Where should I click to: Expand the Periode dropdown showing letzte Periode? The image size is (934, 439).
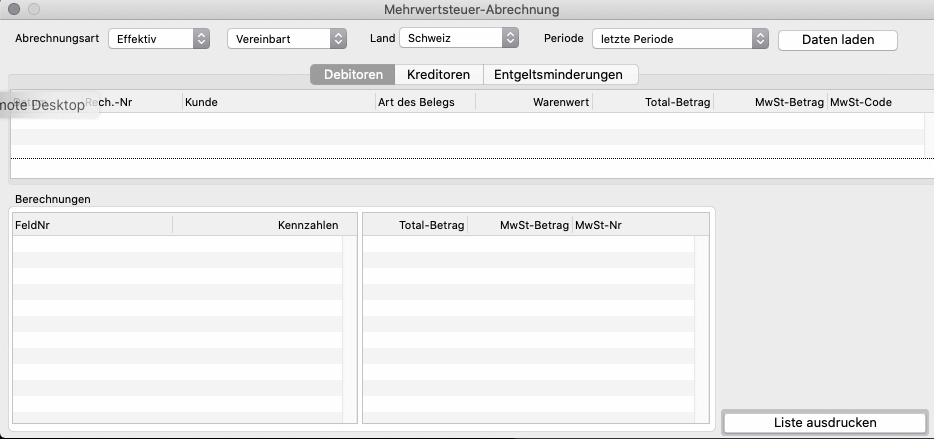[679, 39]
